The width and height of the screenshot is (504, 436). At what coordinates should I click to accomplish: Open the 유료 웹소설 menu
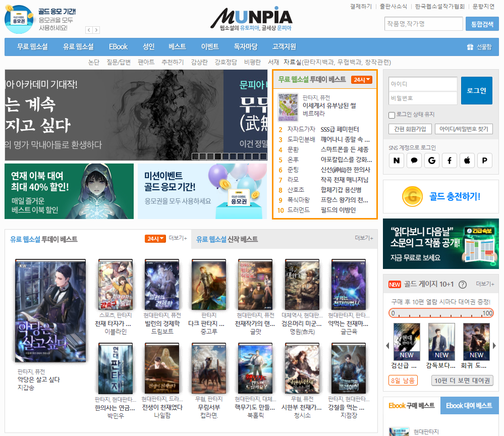tap(78, 47)
